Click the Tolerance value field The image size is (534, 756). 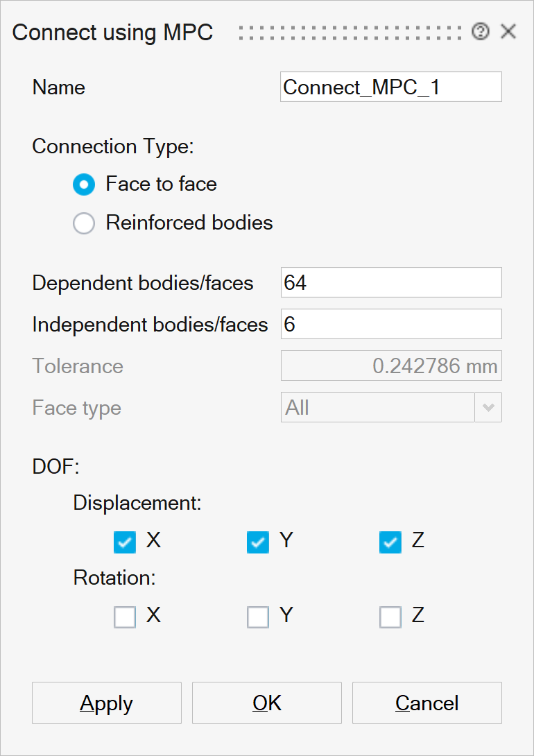(390, 366)
